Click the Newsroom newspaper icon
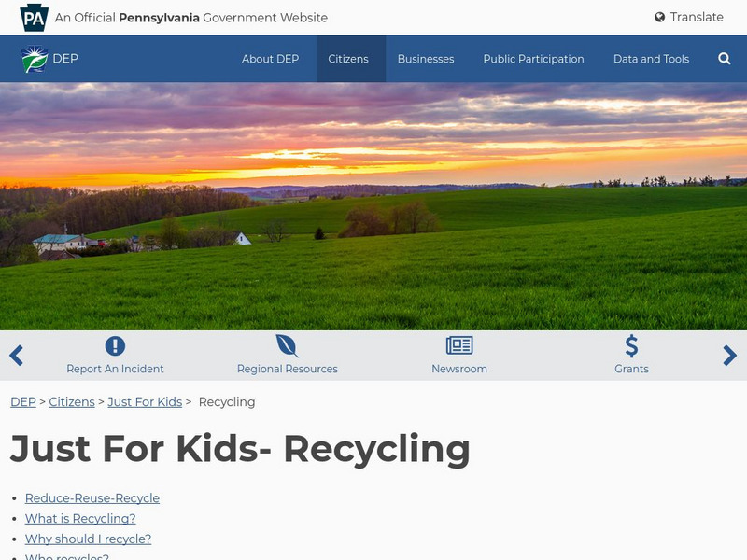 tap(459, 345)
